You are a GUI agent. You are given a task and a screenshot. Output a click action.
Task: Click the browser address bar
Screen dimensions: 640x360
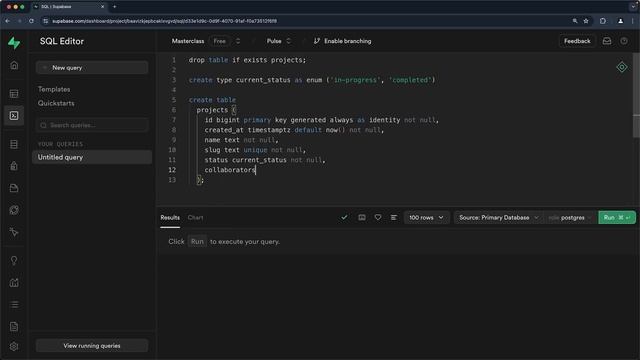[308, 21]
